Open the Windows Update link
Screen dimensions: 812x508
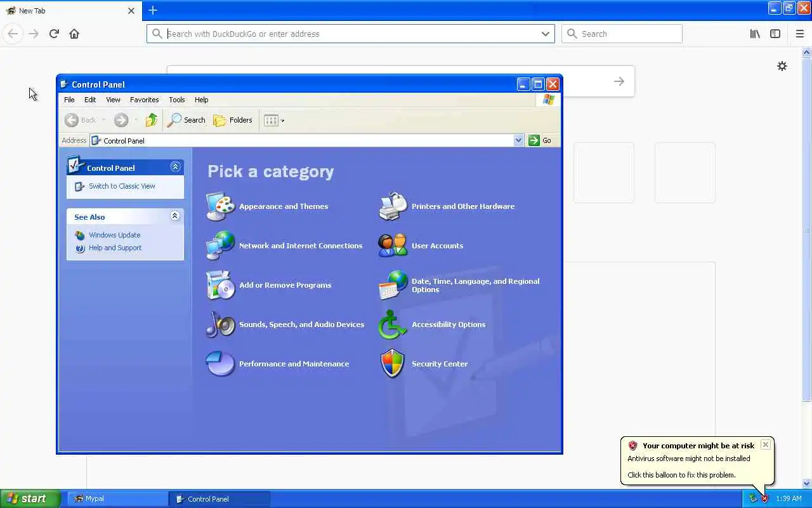pos(115,235)
